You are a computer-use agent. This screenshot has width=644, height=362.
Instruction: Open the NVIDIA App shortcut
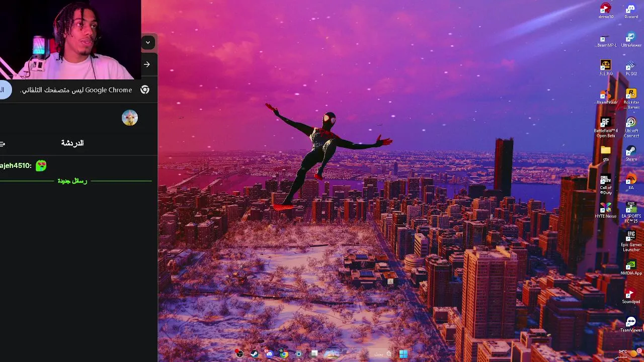coord(631,267)
